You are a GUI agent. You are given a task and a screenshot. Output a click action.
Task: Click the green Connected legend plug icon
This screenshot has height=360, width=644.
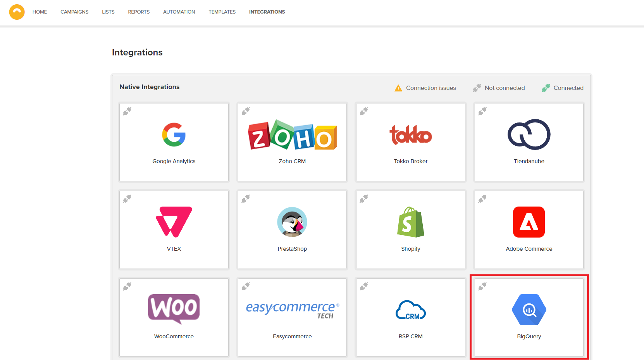tap(546, 88)
